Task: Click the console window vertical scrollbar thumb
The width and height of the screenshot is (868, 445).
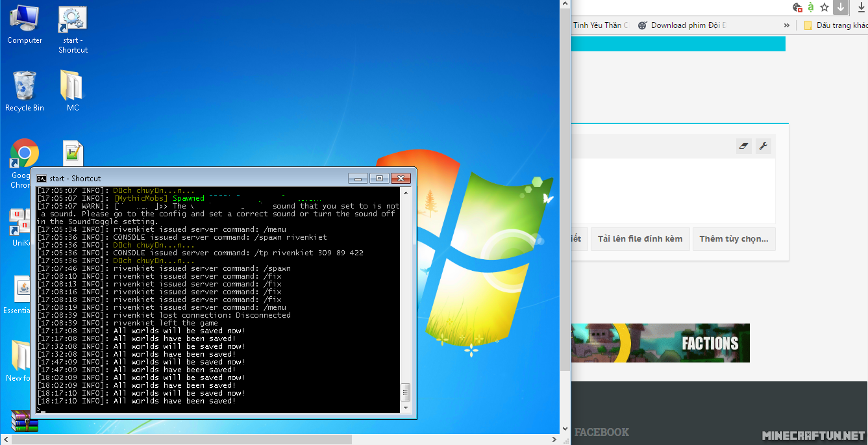Action: (406, 392)
